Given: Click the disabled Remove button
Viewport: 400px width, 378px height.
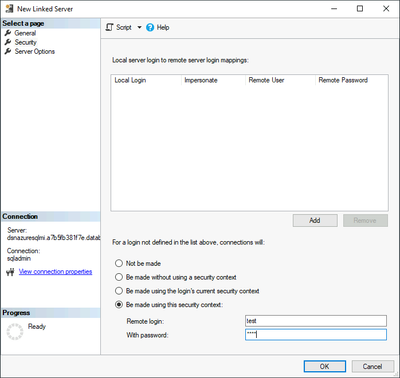Looking at the screenshot, I should [x=365, y=220].
